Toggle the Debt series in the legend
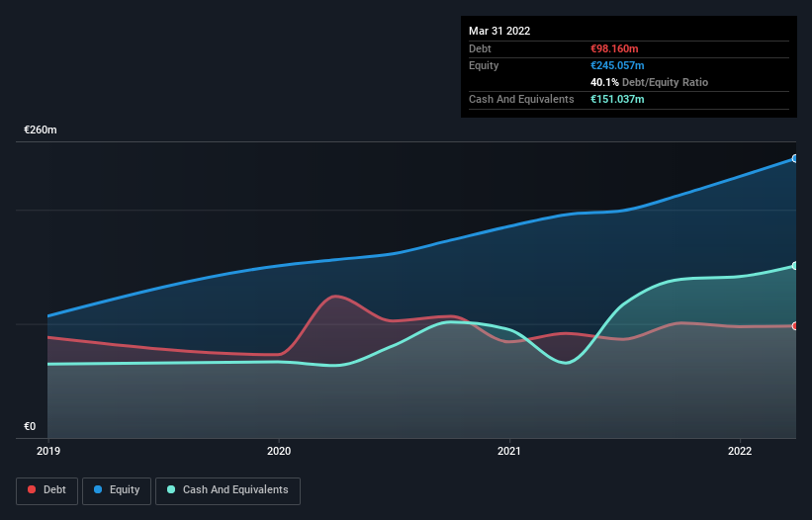The image size is (812, 520). pos(46,490)
